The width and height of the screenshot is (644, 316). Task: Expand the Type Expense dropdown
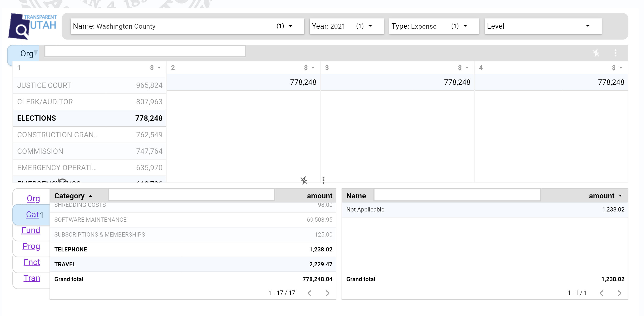click(x=434, y=26)
